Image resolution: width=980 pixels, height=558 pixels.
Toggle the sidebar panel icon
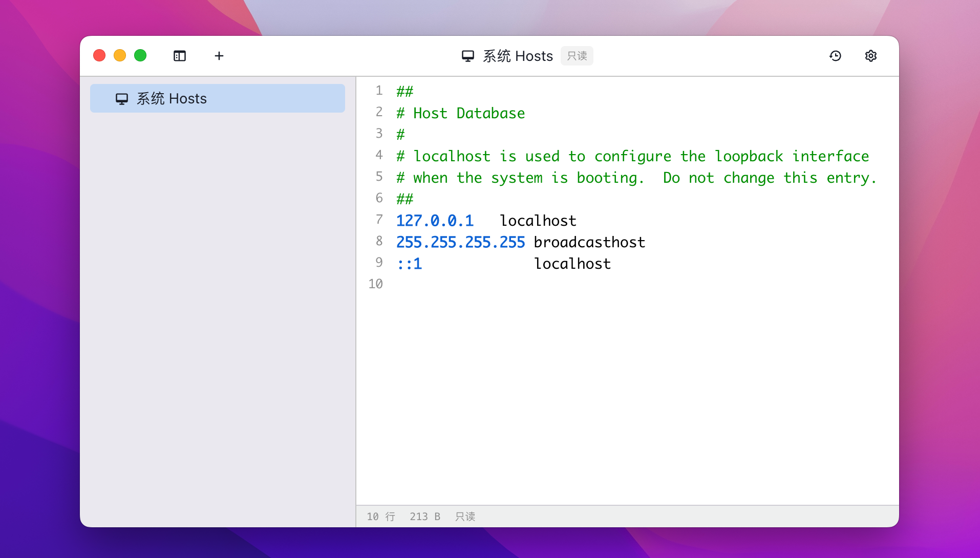[x=180, y=56]
